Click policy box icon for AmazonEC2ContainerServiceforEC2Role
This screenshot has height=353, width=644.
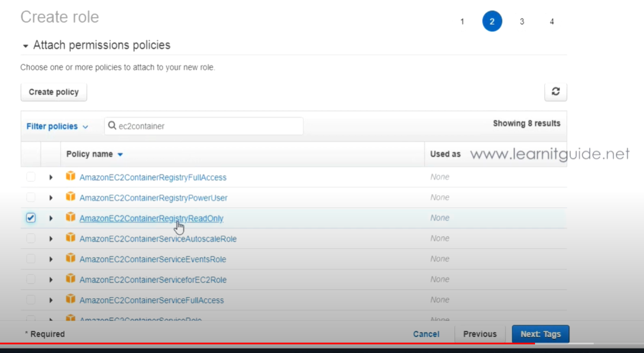pos(71,279)
